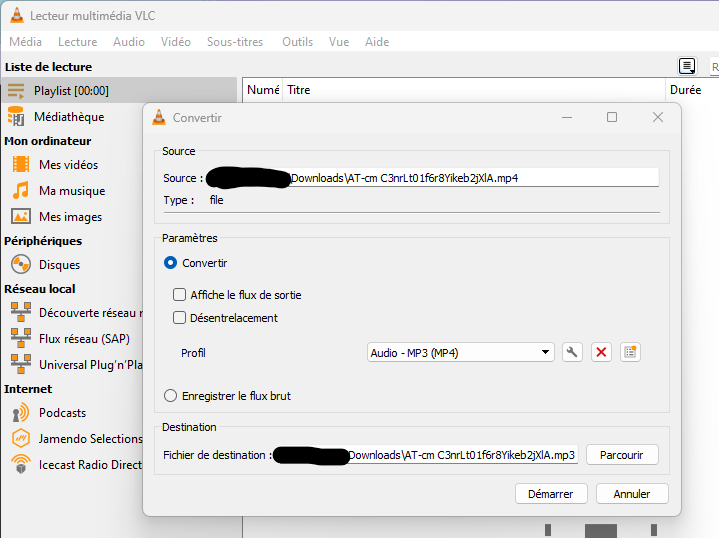Click the Mes vidéos film icon
The image size is (719, 538).
click(x=21, y=164)
